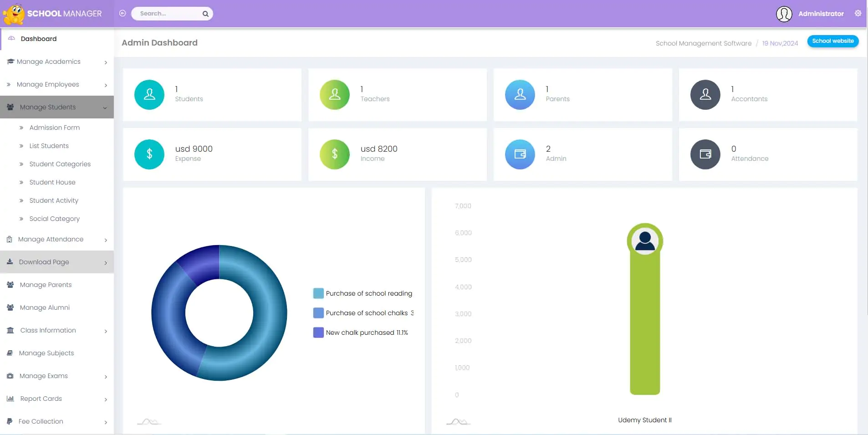
Task: Click the Purchase of school chalks color swatch
Action: click(x=318, y=313)
